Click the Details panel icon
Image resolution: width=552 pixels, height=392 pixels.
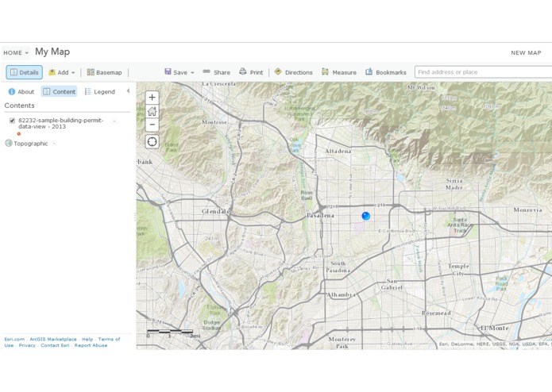click(x=14, y=72)
